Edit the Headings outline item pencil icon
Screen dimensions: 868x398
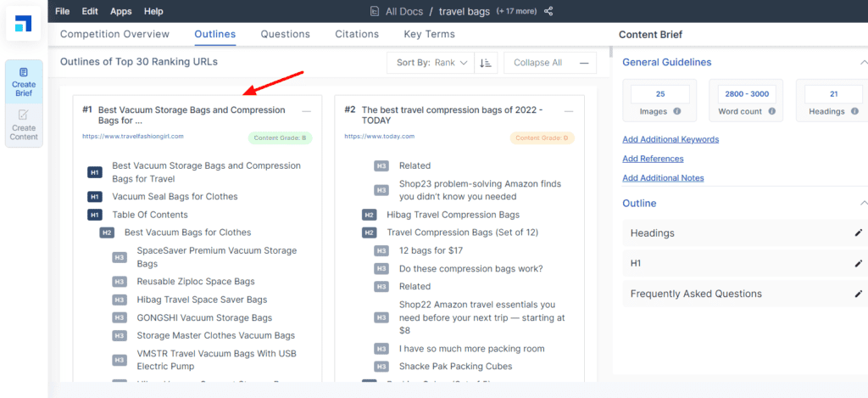point(858,233)
